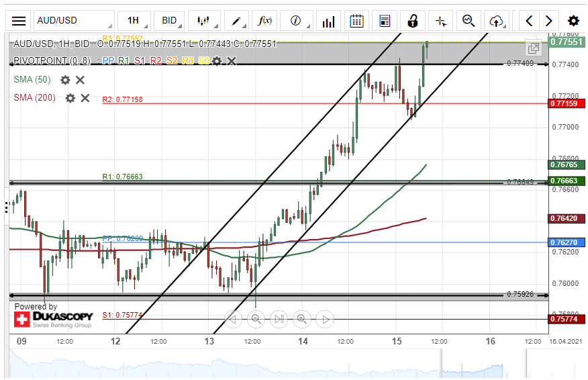Viewport: 588px width, 380px height.
Task: Open the AUD/USD instrument selector
Action: (74, 21)
